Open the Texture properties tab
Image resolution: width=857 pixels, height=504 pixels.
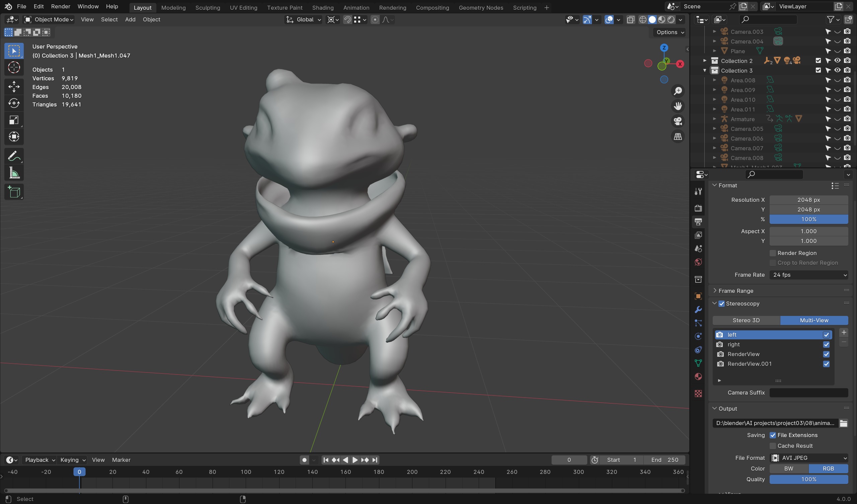698,394
